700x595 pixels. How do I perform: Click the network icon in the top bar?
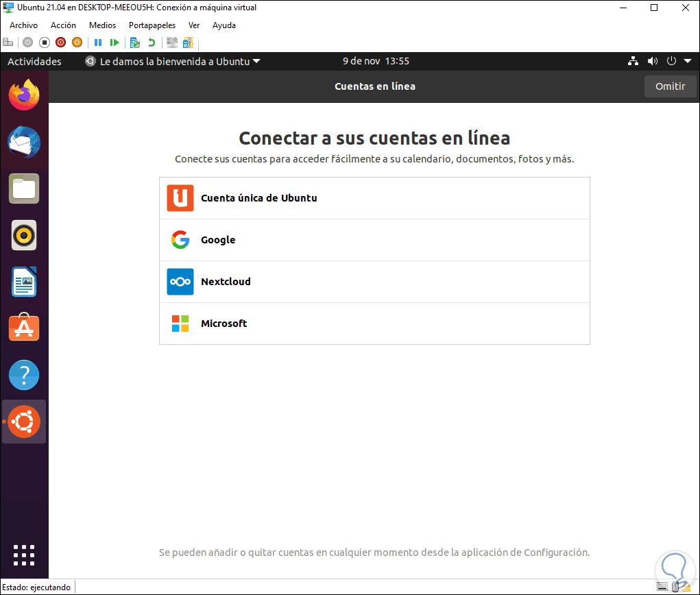click(633, 61)
